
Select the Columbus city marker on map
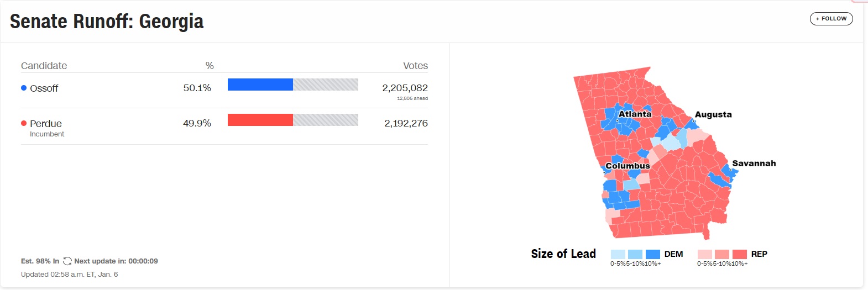[604, 172]
